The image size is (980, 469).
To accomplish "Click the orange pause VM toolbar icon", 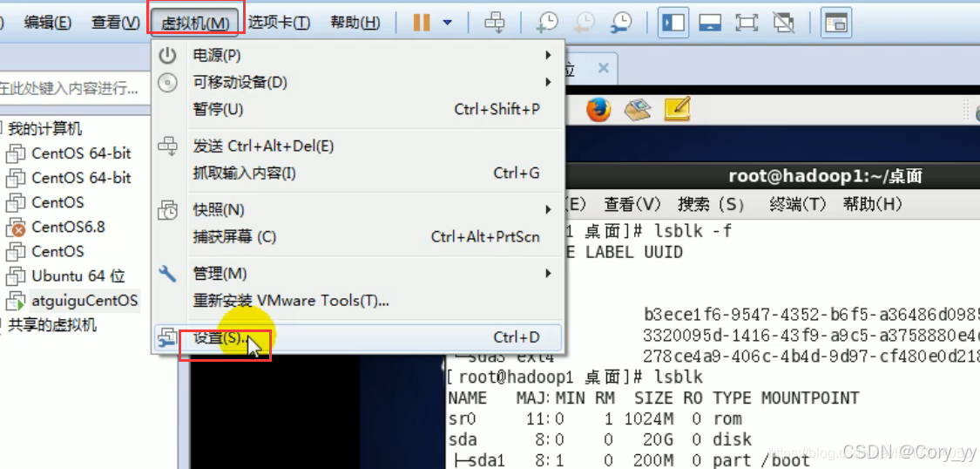I will 422,24.
